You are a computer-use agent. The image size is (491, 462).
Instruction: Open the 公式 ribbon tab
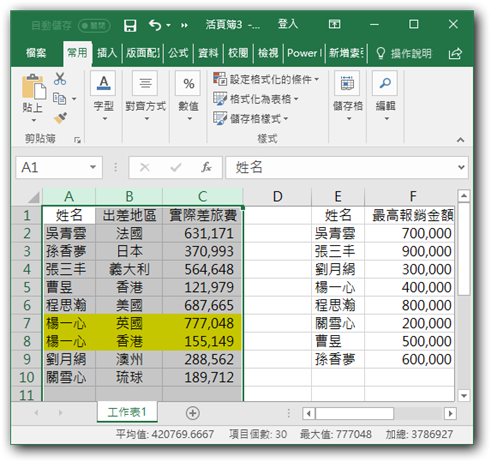[178, 53]
